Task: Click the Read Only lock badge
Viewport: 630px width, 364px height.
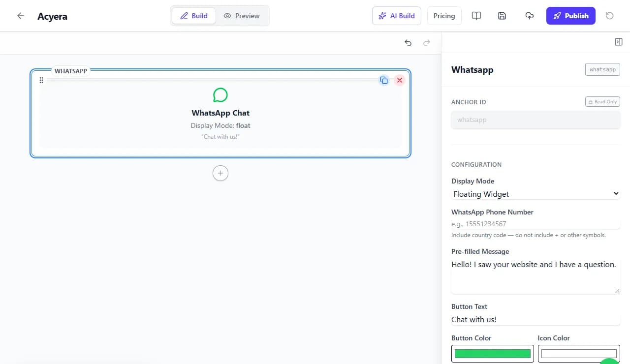Action: (x=602, y=102)
